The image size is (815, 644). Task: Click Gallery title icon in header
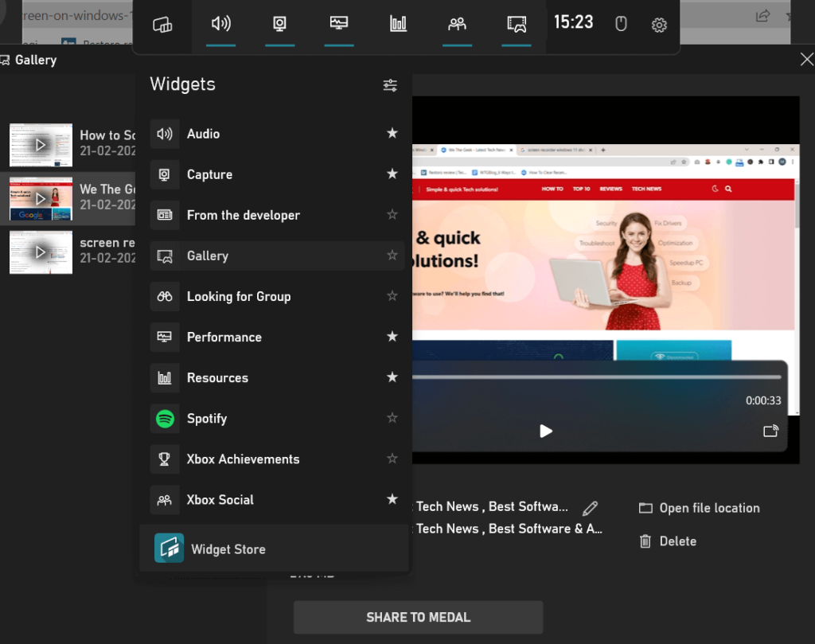6,60
